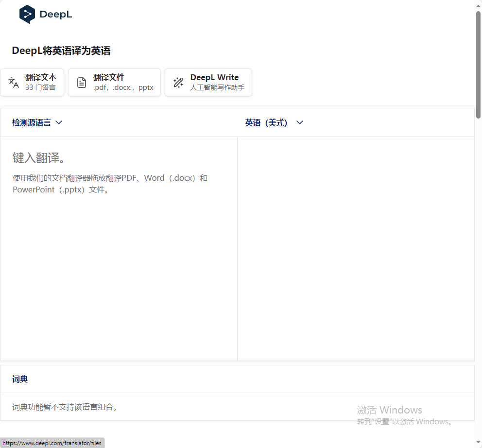The image size is (482, 448).
Task: Focus the source text box showing 键入翻译。
Action: (119, 248)
